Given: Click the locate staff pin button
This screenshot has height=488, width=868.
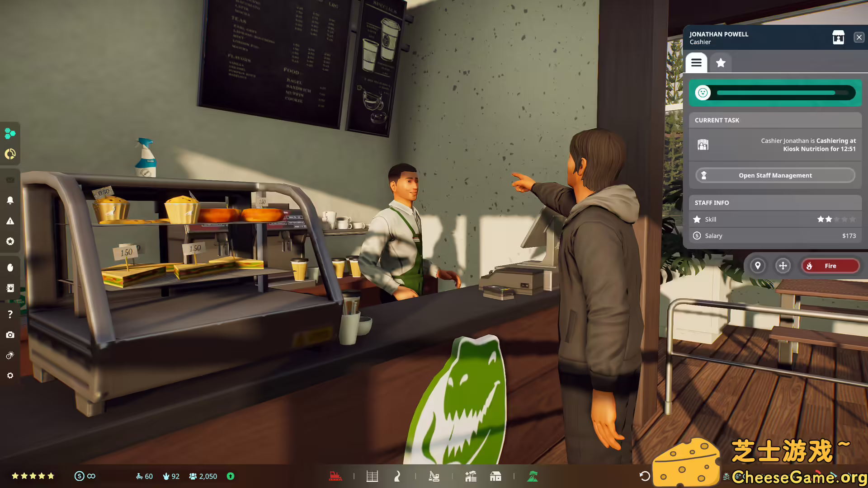Looking at the screenshot, I should click(x=758, y=266).
